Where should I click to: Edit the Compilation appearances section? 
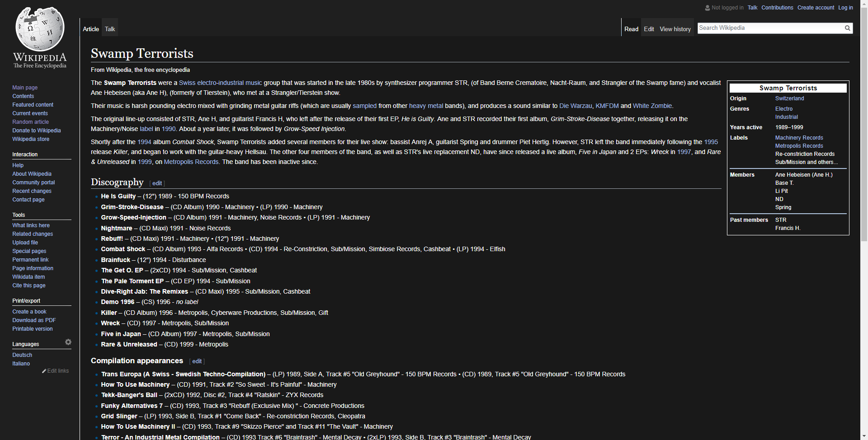tap(197, 361)
